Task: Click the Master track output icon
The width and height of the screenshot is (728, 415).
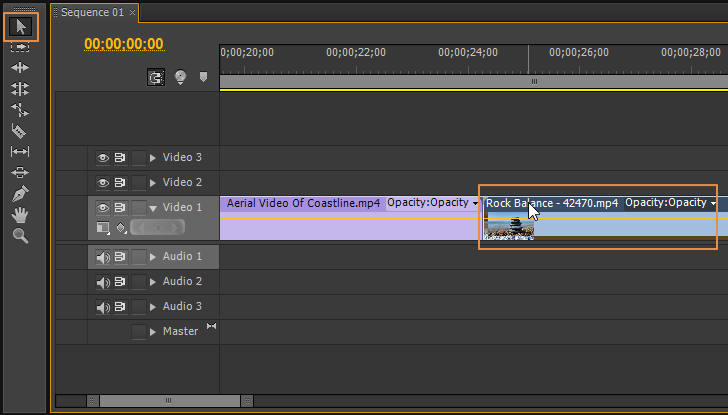Action: click(211, 326)
